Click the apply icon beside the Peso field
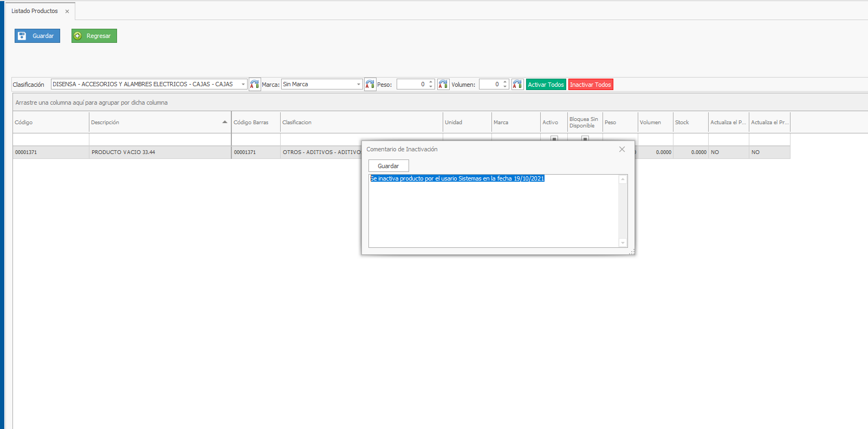The height and width of the screenshot is (429, 868). 443,85
